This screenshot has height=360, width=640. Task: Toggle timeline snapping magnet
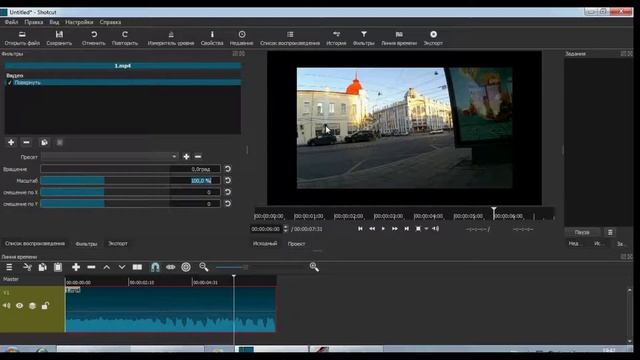coord(155,267)
